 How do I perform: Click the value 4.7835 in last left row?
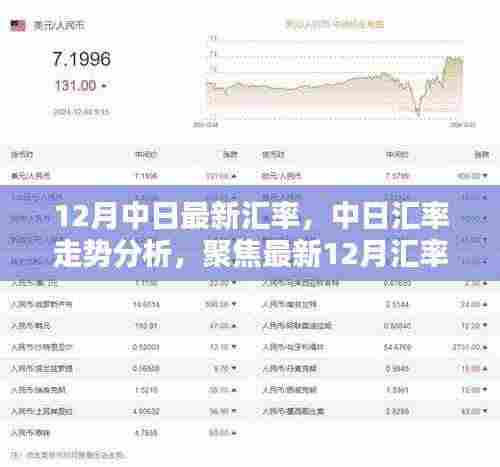[146, 433]
